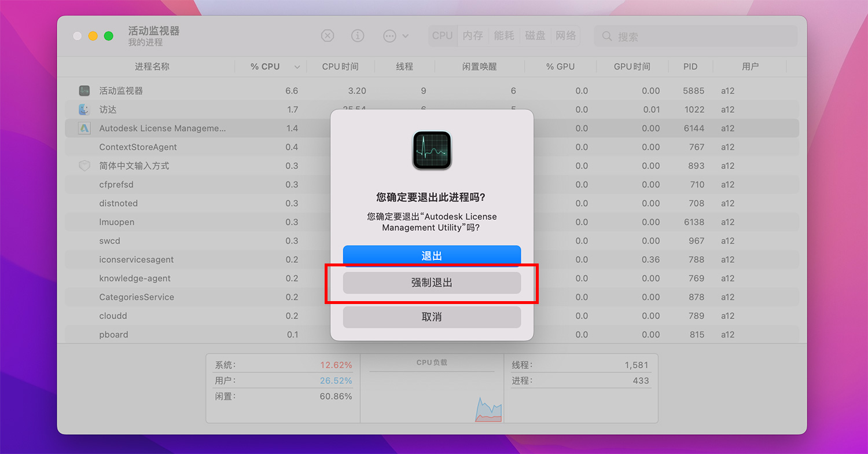Screen dimensions: 868x454
Task: Click the yellow minimize window button
Action: tap(93, 36)
